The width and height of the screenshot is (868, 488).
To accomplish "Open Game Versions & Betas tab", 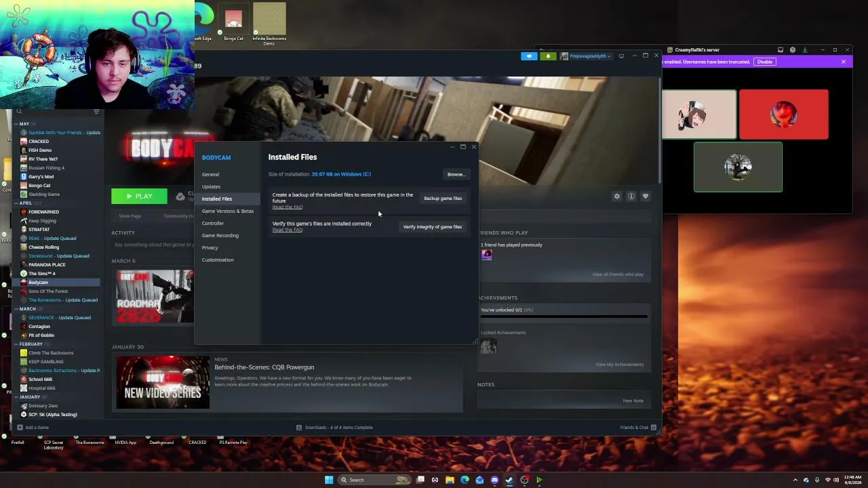I will pyautogui.click(x=227, y=211).
